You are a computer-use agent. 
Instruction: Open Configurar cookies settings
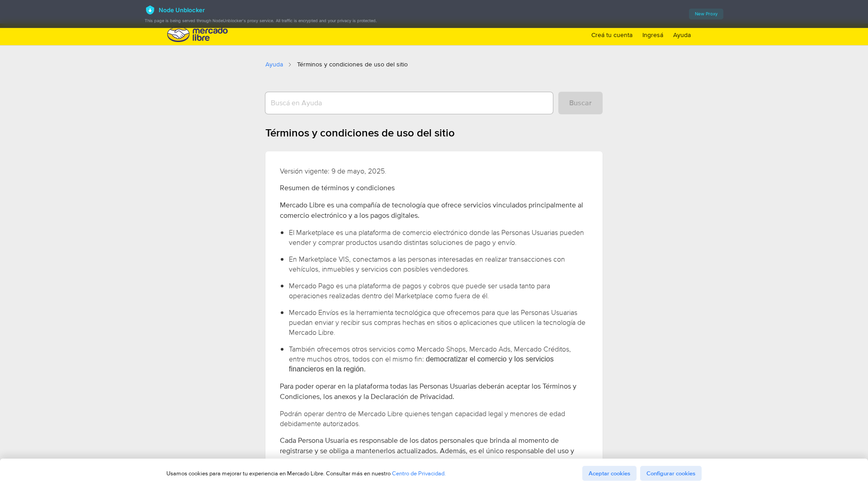coord(670,473)
